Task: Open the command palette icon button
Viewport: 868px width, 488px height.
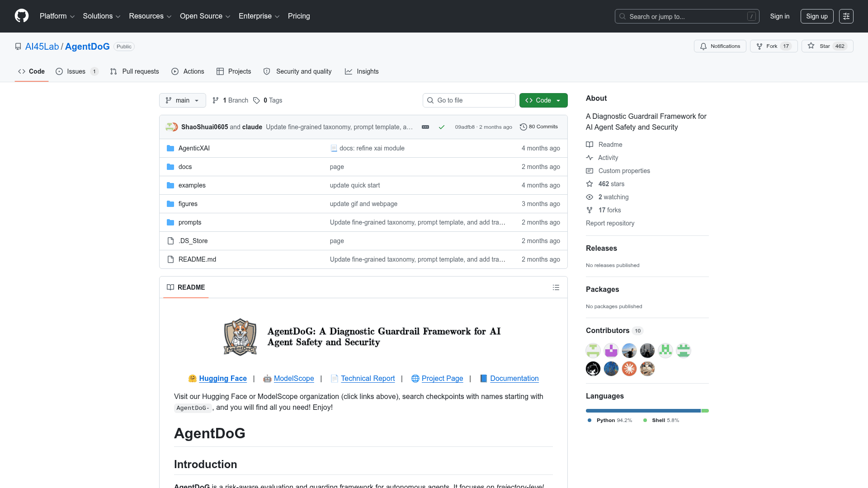Action: point(846,16)
